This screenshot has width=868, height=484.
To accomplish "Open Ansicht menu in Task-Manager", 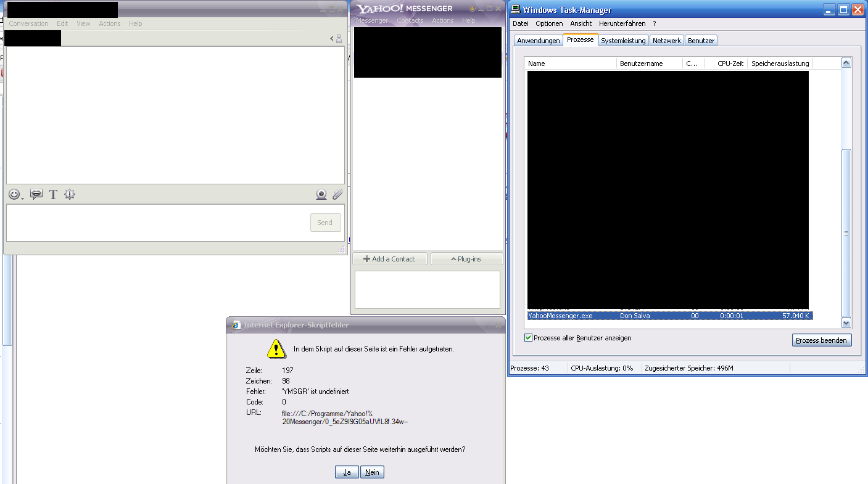I will (581, 23).
